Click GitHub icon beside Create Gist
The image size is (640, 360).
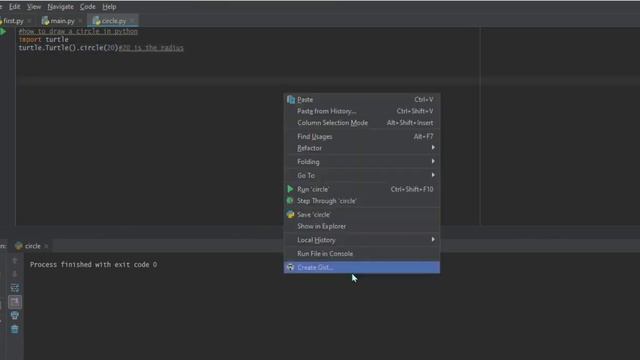coord(290,267)
